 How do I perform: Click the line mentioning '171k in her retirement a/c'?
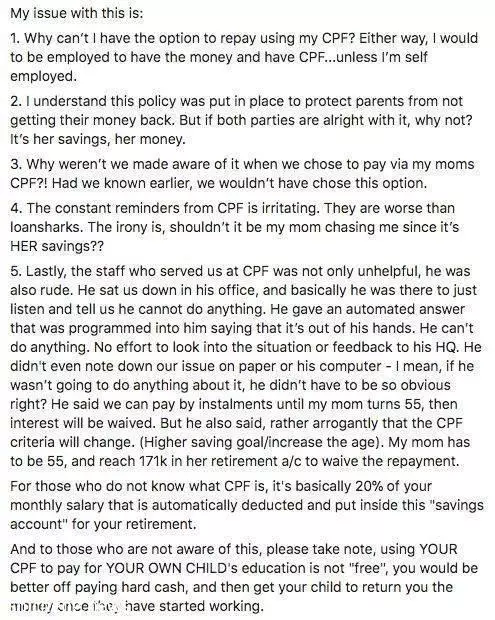pyautogui.click(x=234, y=461)
